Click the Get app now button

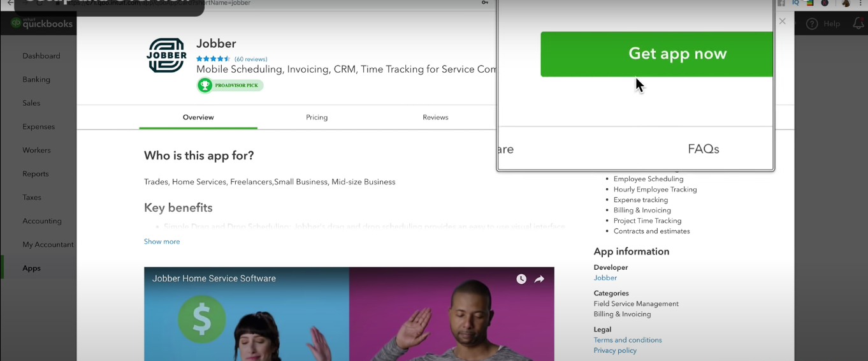click(x=656, y=54)
